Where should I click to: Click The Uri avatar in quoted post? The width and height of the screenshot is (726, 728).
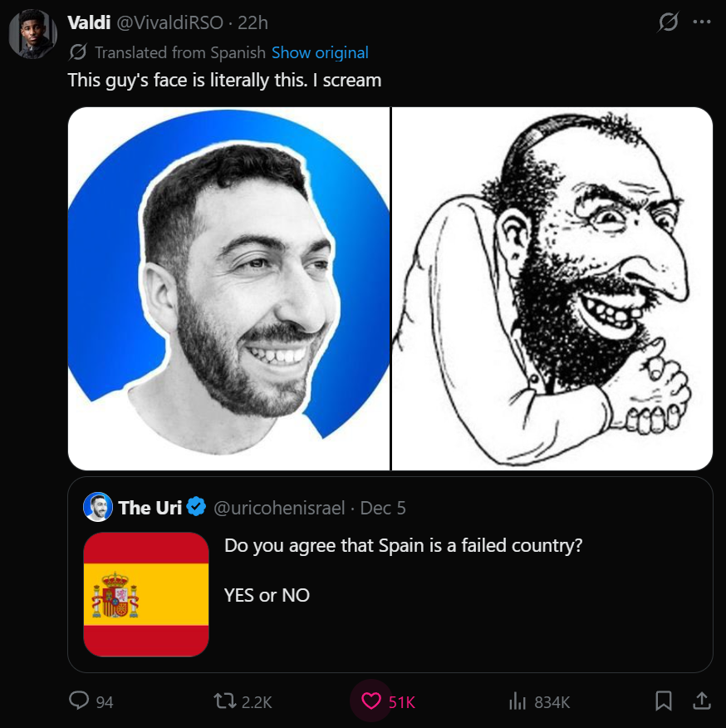(x=98, y=507)
